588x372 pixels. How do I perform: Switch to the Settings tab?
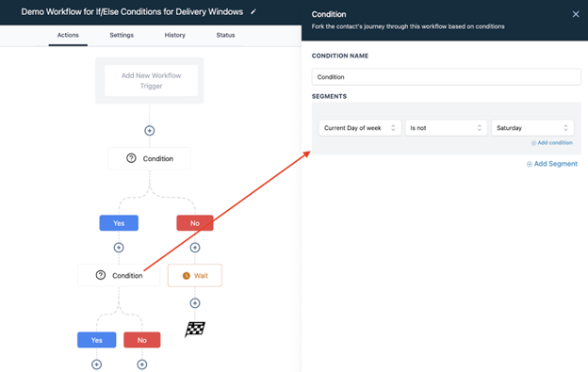tap(122, 35)
